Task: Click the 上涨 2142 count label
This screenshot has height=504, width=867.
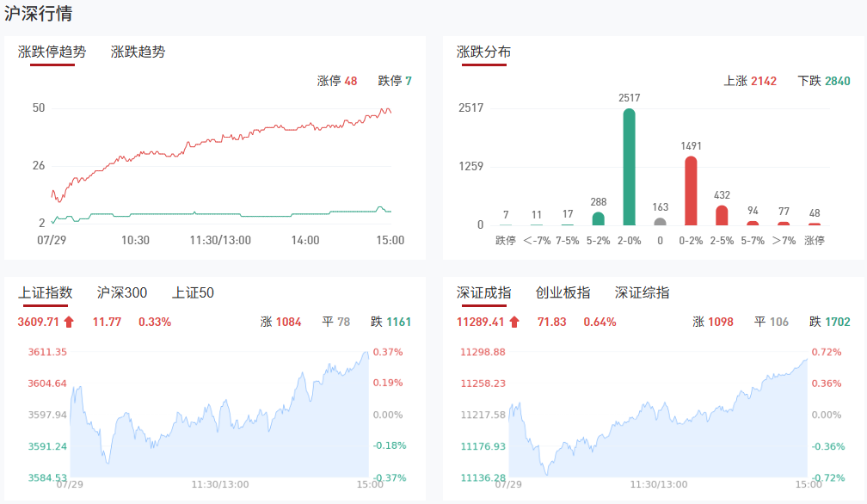Action: click(750, 81)
